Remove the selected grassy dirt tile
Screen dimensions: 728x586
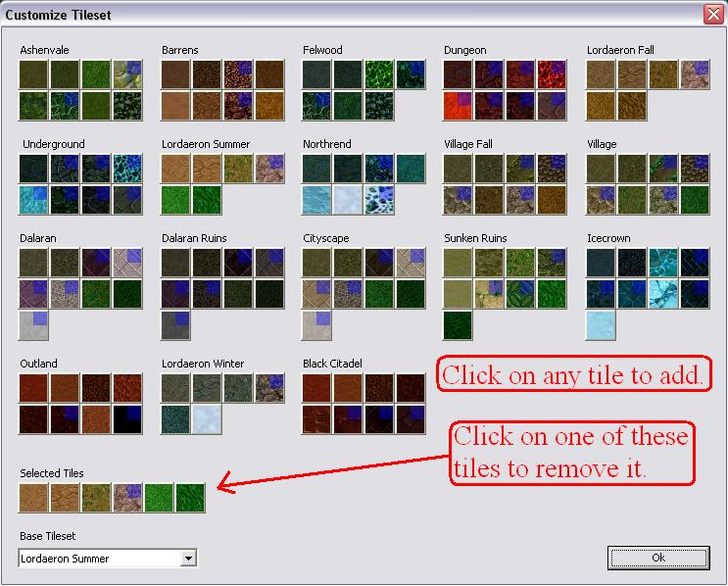point(96,498)
